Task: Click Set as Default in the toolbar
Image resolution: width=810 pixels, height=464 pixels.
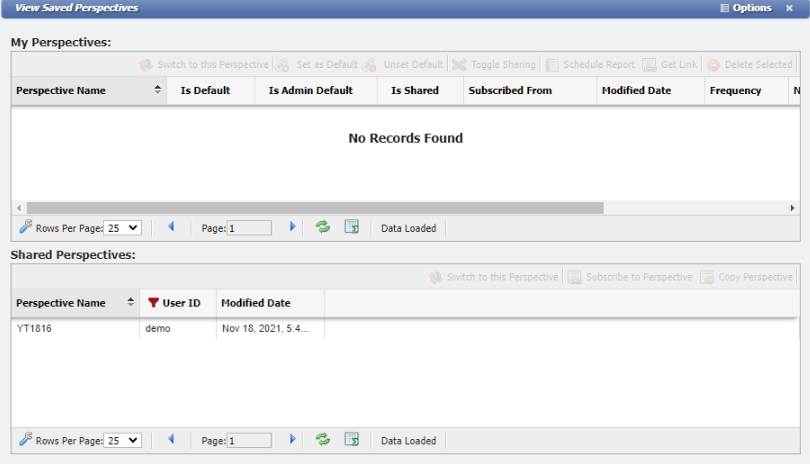Action: (x=317, y=65)
